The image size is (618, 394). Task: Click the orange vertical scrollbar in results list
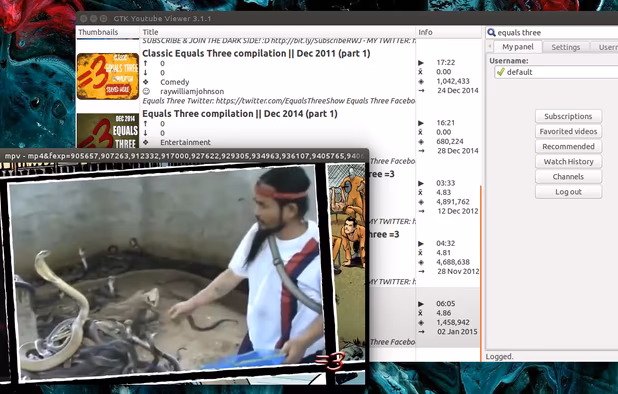(481, 273)
